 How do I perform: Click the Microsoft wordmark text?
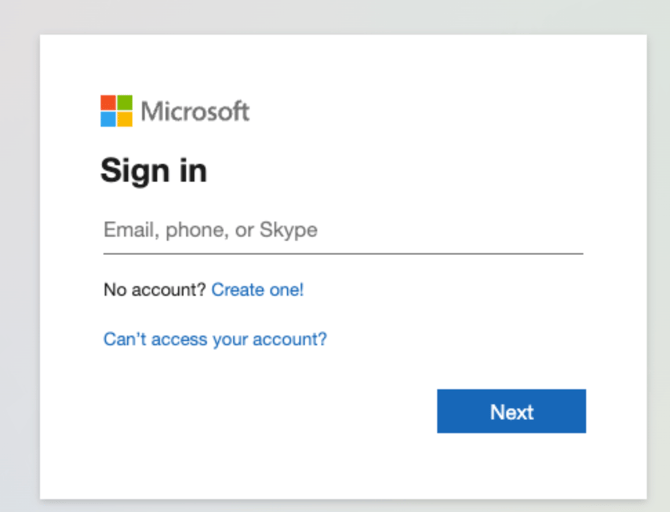tap(195, 111)
